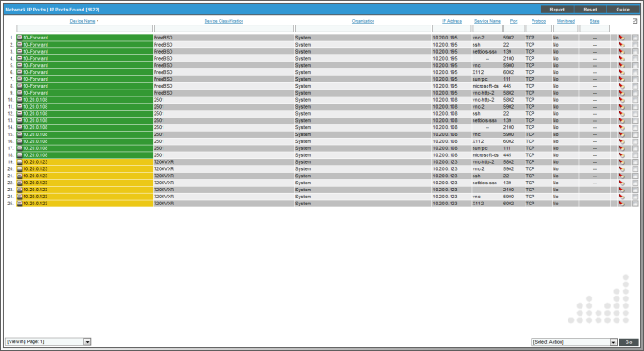Click the device icon in row 16
Screen dimensions: 644x351
pyautogui.click(x=19, y=141)
